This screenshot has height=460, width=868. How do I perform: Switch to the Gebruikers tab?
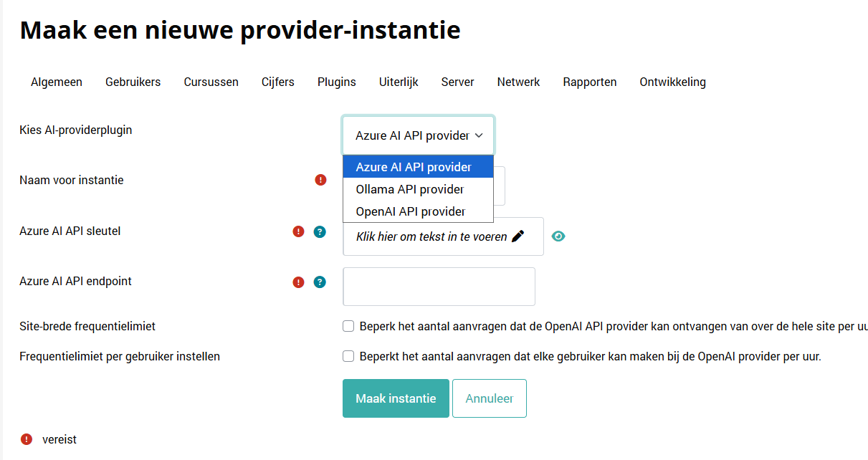[x=133, y=82]
